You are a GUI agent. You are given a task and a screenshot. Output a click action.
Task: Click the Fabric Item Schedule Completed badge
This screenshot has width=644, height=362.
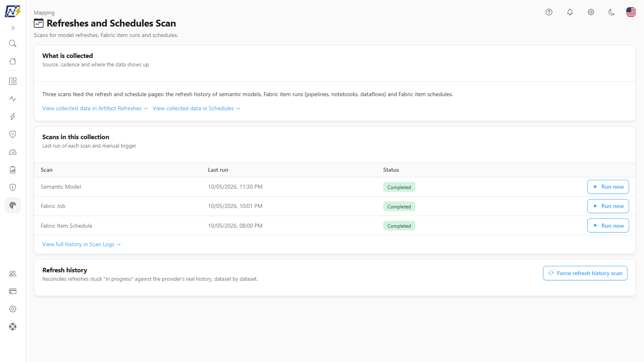tap(399, 226)
